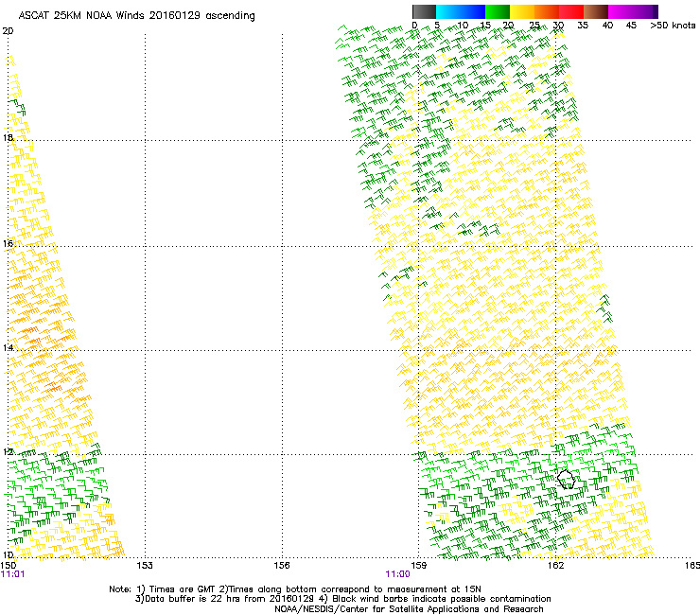
Task: Click the longitude label '153' on the bottom axis
Action: tap(145, 566)
